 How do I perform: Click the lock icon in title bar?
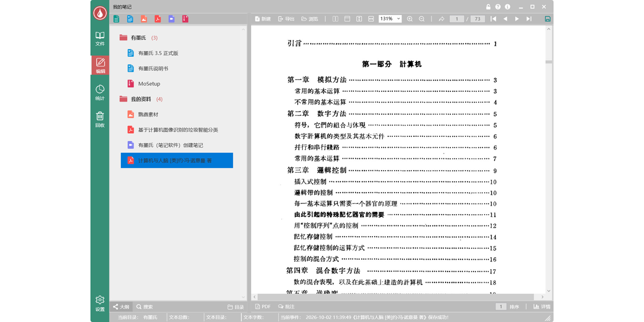488,7
